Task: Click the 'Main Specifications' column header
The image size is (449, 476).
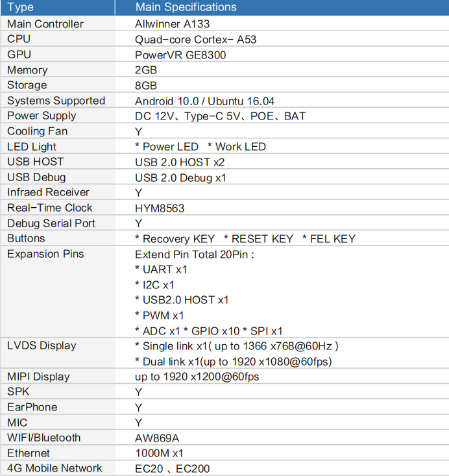Action: click(186, 7)
